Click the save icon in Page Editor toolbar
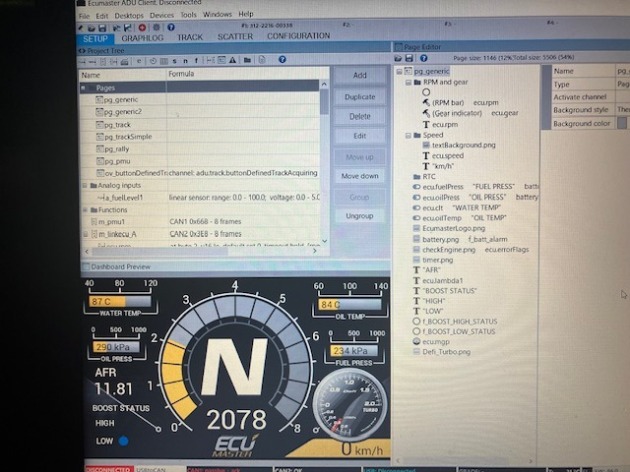The width and height of the screenshot is (630, 472). click(x=409, y=58)
